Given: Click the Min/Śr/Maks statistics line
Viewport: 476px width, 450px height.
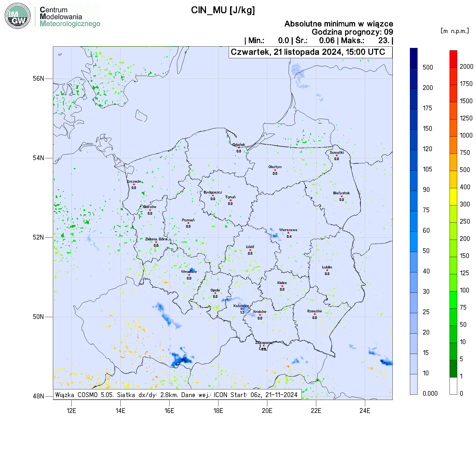Looking at the screenshot, I should [x=319, y=40].
